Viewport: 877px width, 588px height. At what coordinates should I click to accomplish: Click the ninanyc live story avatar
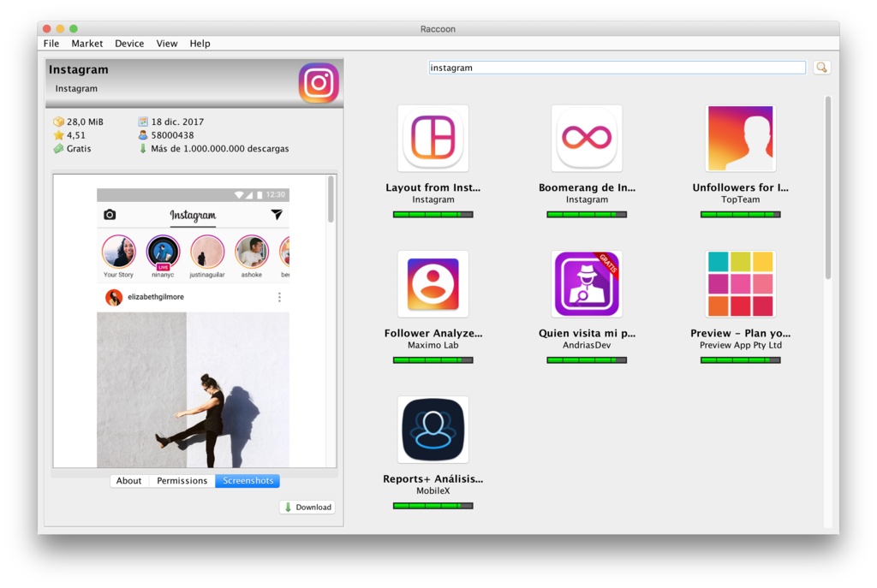tap(163, 252)
